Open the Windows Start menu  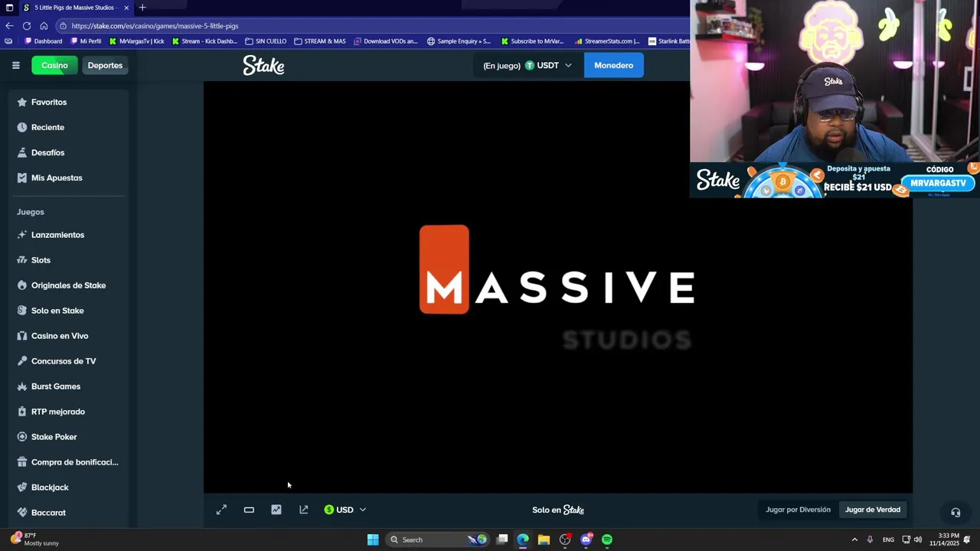[373, 540]
